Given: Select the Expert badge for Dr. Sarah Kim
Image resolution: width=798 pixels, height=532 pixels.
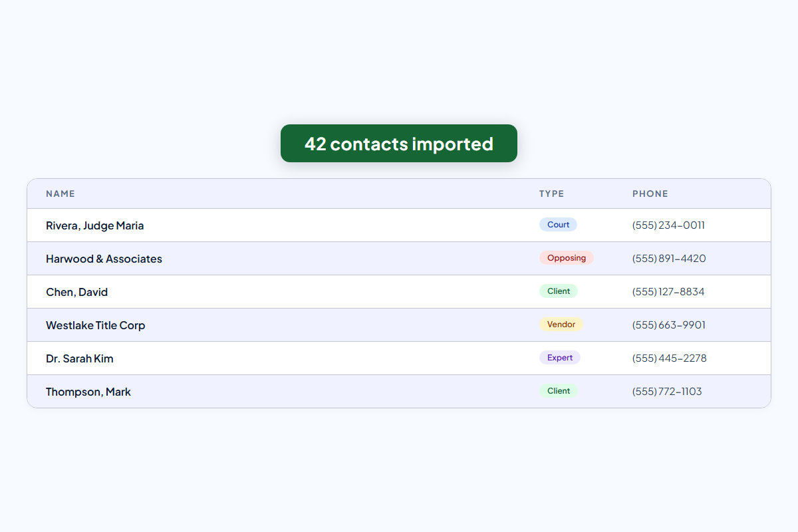Looking at the screenshot, I should click(x=559, y=358).
